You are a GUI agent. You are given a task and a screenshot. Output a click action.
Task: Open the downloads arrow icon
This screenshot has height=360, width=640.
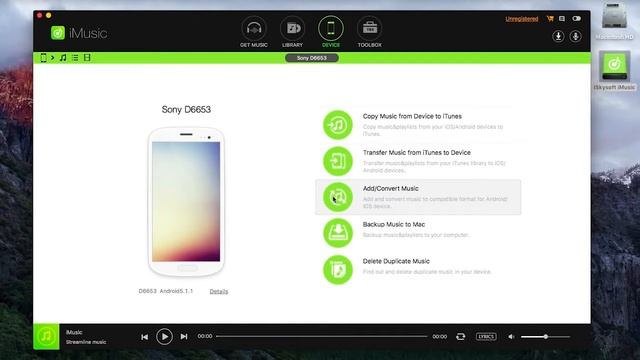click(558, 36)
